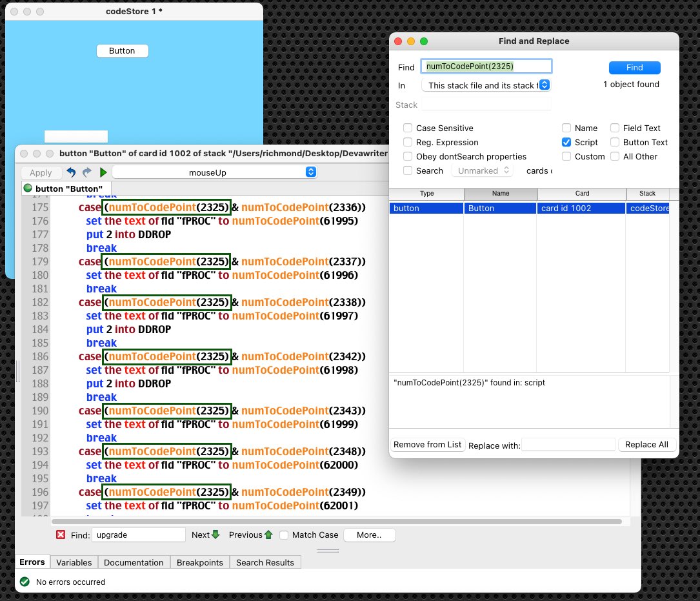Click the Next green down arrow
Viewport: 700px width, 601px height.
click(x=215, y=535)
